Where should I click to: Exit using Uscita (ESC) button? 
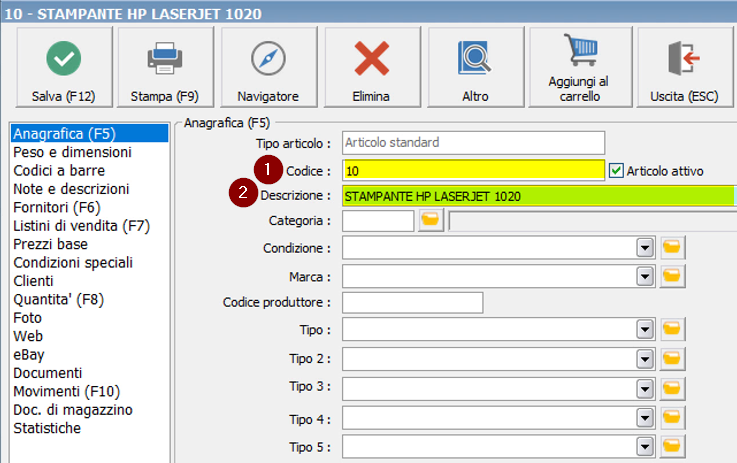[684, 67]
